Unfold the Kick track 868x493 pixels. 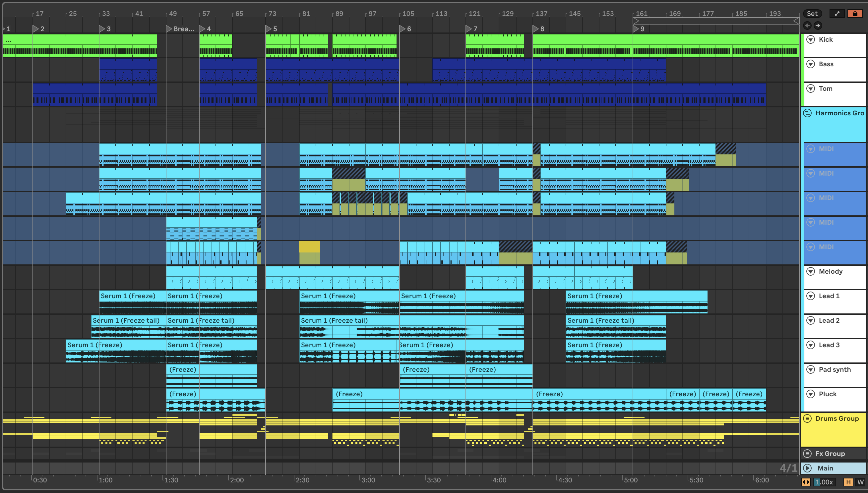click(x=811, y=40)
